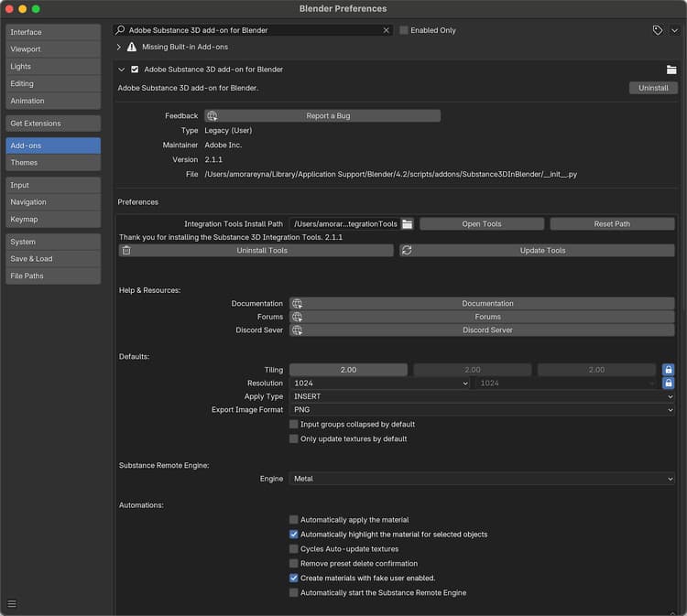
Task: Click the globe icon in Forums row
Action: [x=297, y=317]
